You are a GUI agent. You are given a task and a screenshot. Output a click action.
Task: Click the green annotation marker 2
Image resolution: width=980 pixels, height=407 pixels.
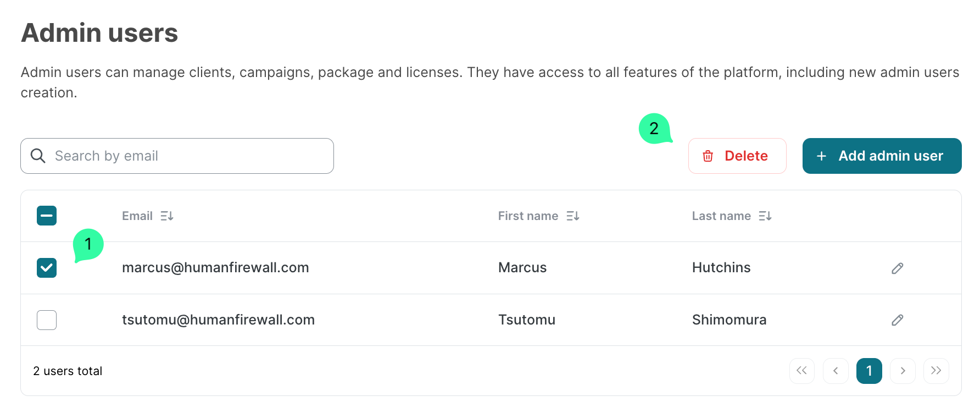pyautogui.click(x=654, y=129)
